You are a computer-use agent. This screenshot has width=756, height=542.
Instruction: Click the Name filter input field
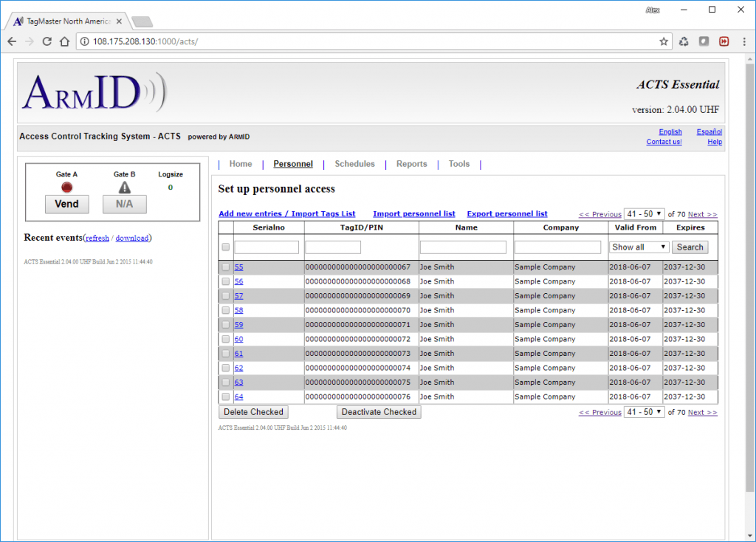463,247
